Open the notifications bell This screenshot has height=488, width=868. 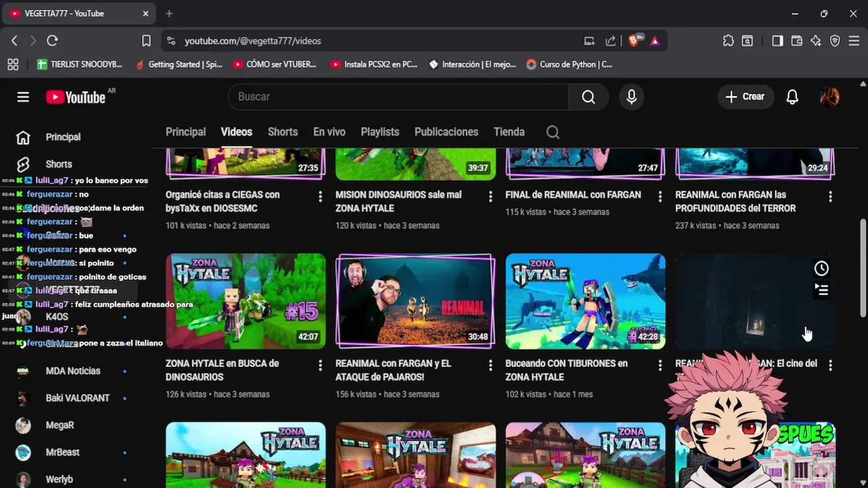(792, 97)
